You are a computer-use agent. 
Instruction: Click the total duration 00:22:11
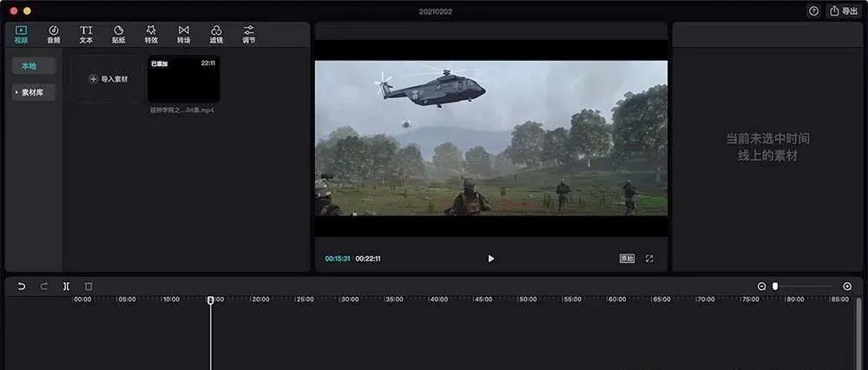click(368, 259)
